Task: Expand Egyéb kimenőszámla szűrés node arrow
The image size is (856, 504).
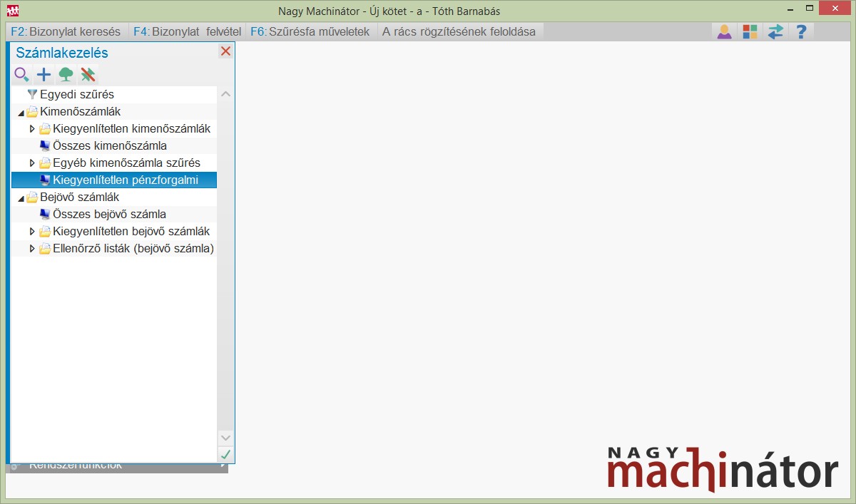Action: (x=32, y=163)
